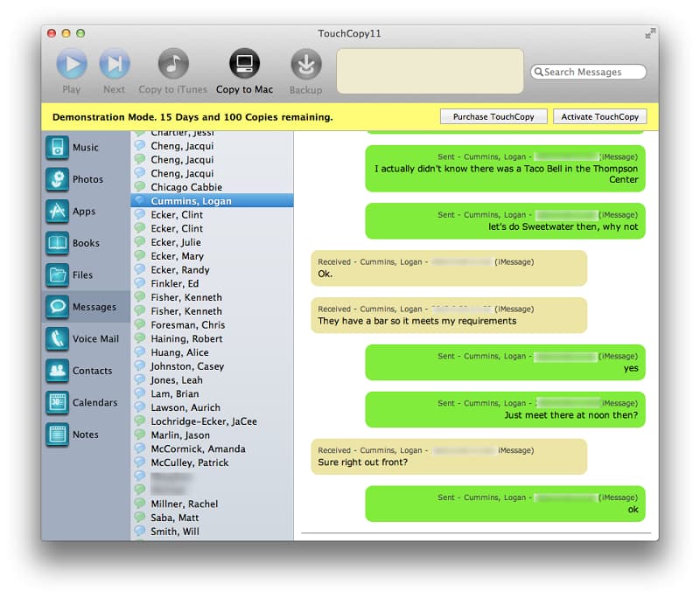
Task: Select the Marlin, Jason conversation
Action: coord(212,435)
